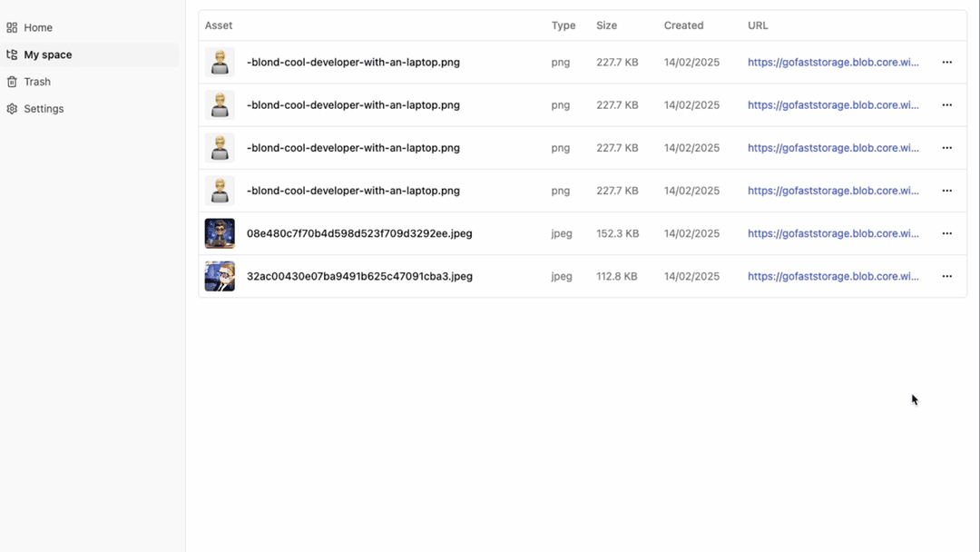Follow the URL link for 32ac00430e07ba9491b625c47091cba3.jpeg
This screenshot has height=552, width=980.
pyautogui.click(x=832, y=276)
